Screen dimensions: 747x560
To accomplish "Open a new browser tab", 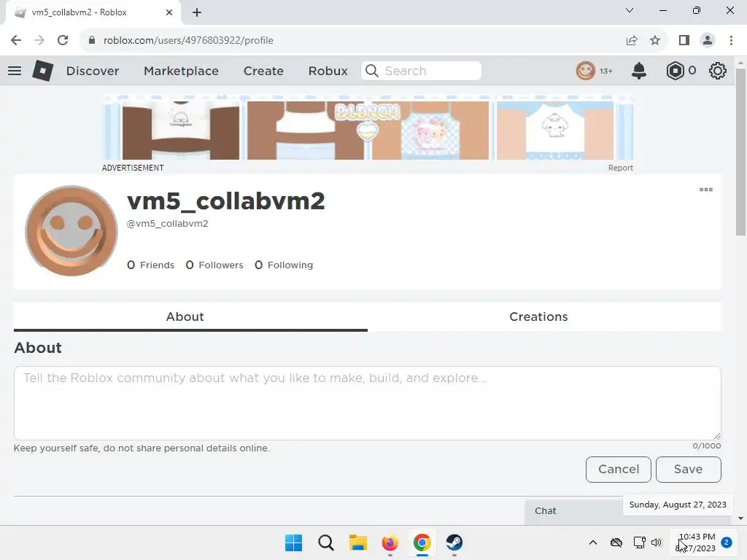I will click(197, 12).
